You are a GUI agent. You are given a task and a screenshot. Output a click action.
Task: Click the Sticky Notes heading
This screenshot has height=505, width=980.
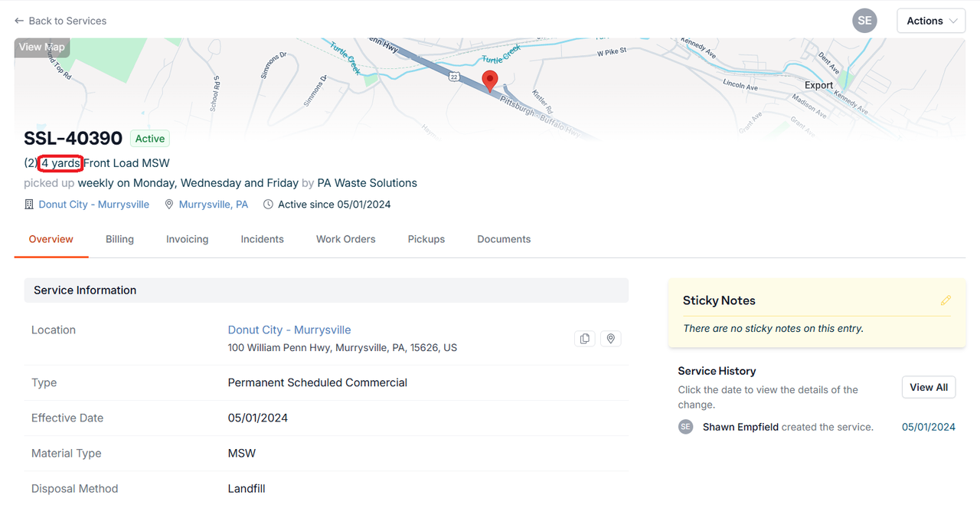[719, 300]
